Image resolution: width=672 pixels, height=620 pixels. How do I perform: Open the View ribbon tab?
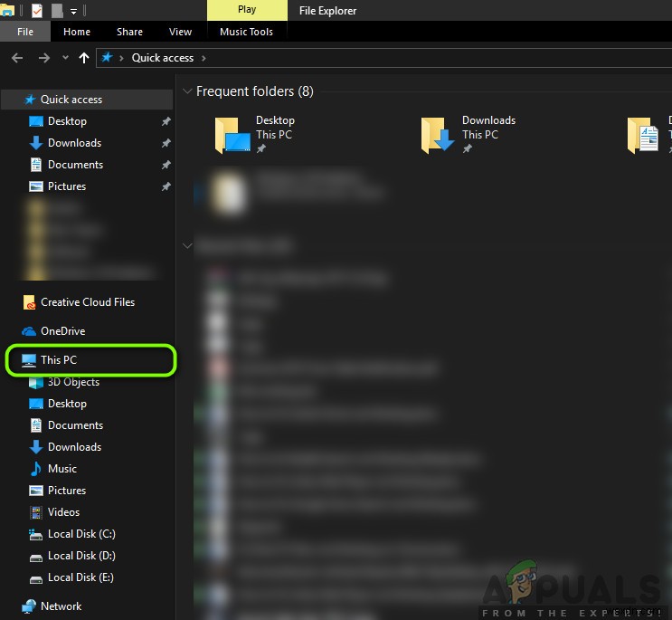[x=180, y=32]
